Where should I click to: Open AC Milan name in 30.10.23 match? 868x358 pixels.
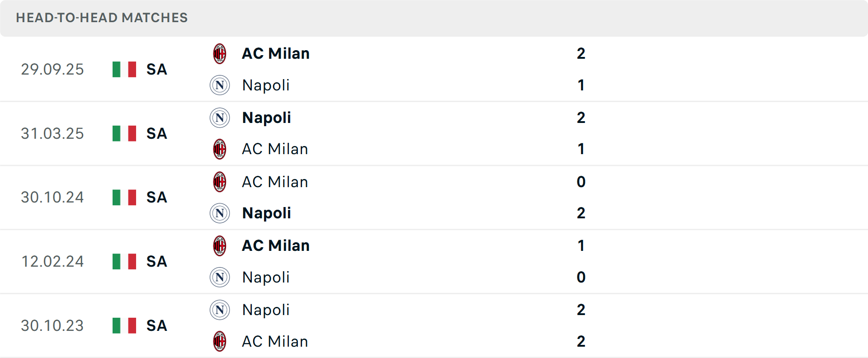(x=274, y=342)
